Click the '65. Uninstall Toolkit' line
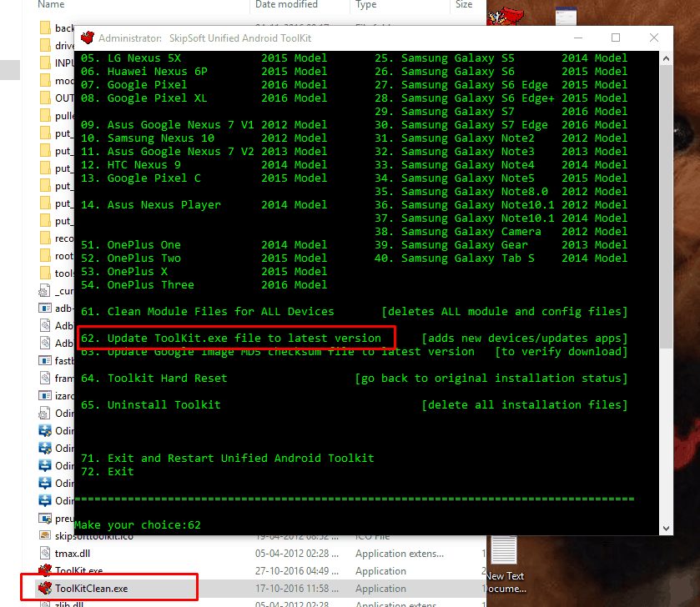 (150, 405)
